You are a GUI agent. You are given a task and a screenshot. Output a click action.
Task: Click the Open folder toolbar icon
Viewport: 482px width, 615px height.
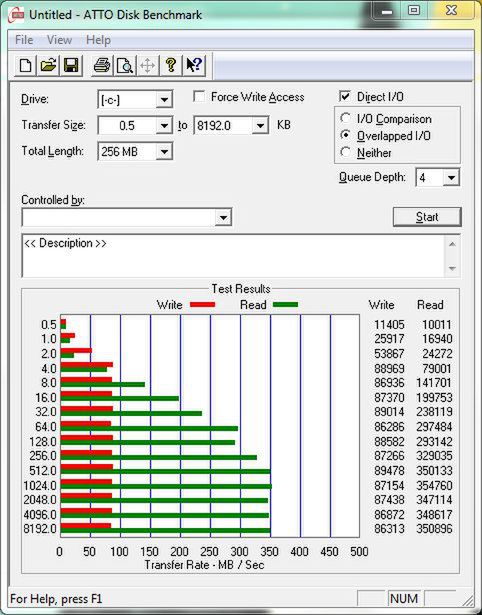48,65
